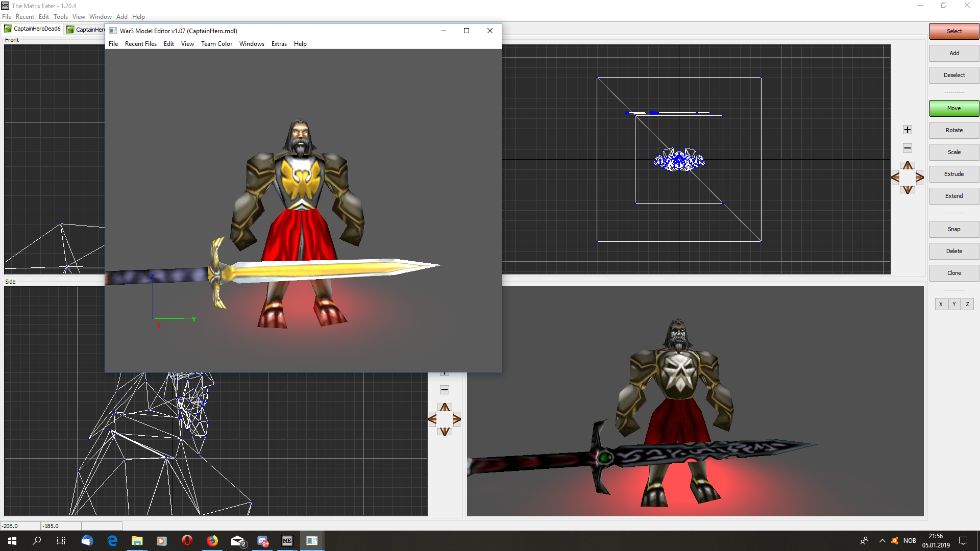This screenshot has width=980, height=551.
Task: Switch to War3 Model Editor taskbar icon
Action: click(312, 541)
